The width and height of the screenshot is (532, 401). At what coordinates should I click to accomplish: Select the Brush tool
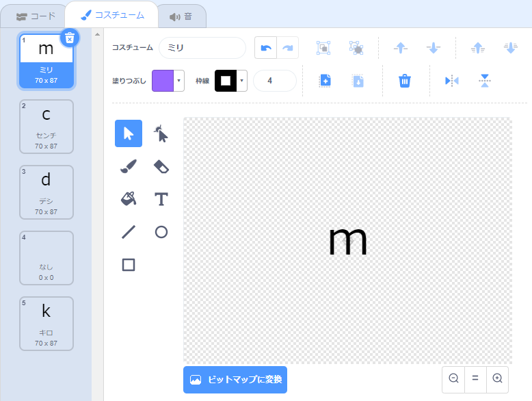(x=129, y=166)
